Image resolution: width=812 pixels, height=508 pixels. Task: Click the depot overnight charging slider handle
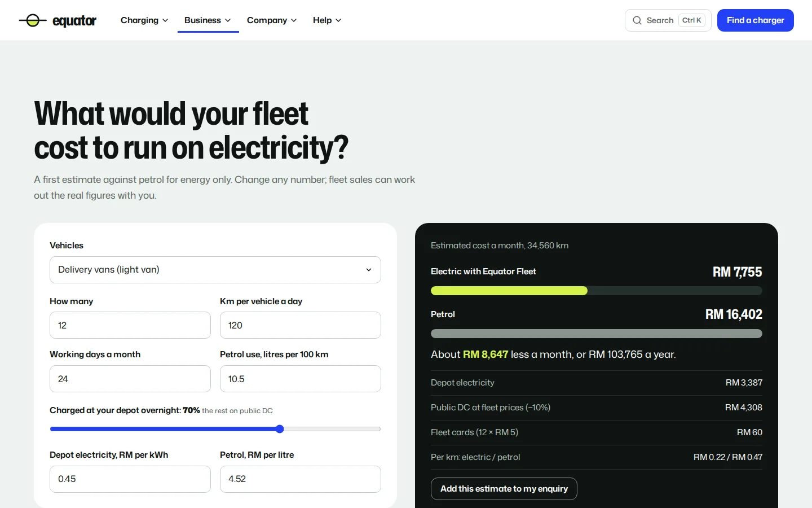tap(280, 429)
